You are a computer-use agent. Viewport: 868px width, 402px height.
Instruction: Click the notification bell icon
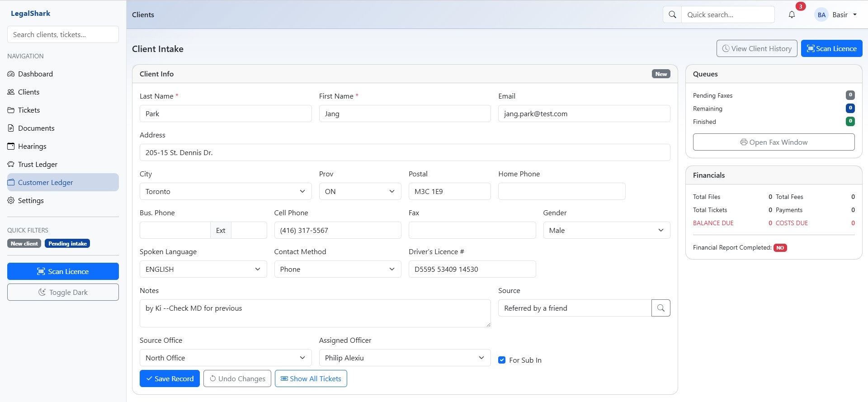pyautogui.click(x=792, y=14)
